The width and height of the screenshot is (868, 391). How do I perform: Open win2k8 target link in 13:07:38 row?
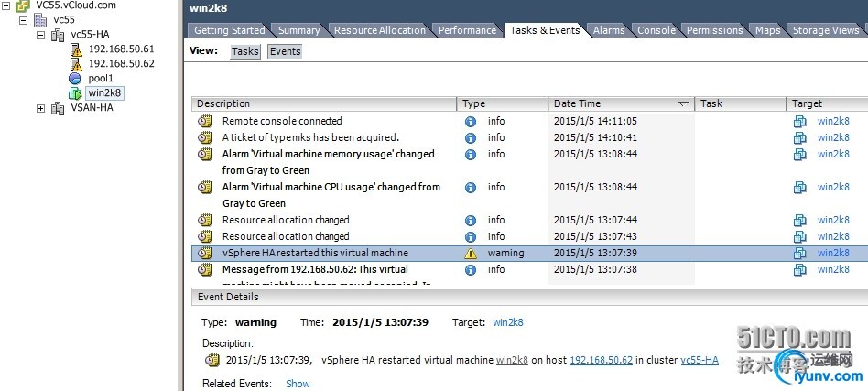tap(833, 269)
